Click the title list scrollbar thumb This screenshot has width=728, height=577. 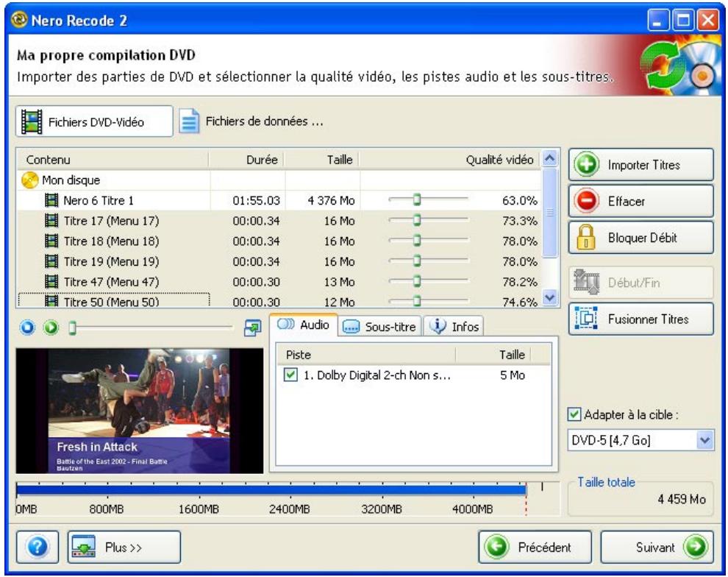click(x=550, y=212)
